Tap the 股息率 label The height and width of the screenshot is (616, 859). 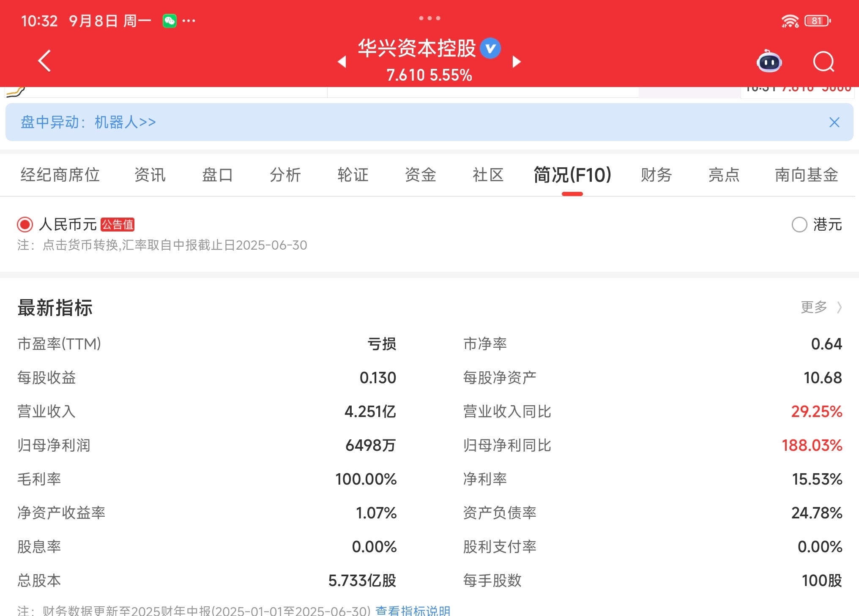39,547
